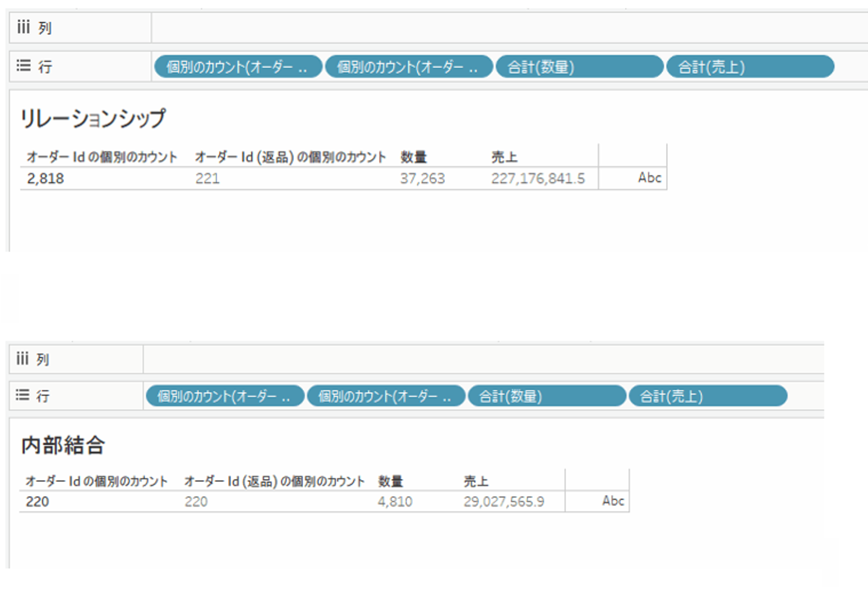Click オーダー Id (返品) の個別のカウント header in the 内部結合 table
This screenshot has height=592, width=868.
pyautogui.click(x=274, y=482)
